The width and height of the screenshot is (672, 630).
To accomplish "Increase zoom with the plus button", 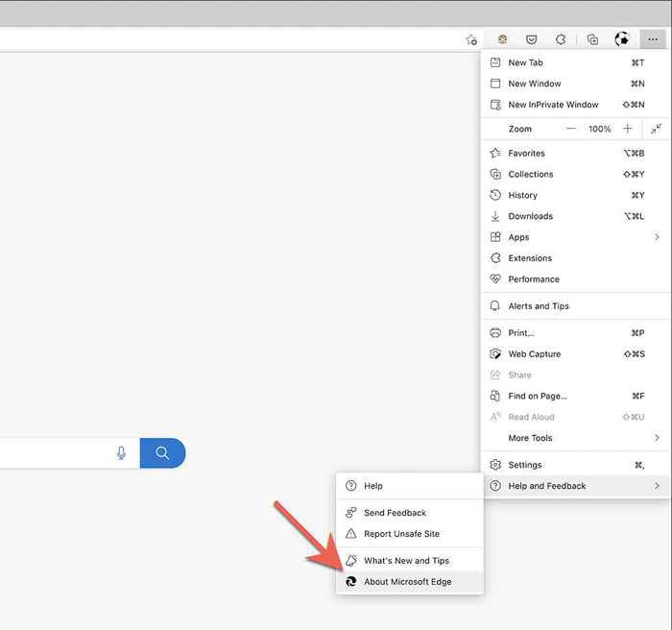I will [x=628, y=129].
